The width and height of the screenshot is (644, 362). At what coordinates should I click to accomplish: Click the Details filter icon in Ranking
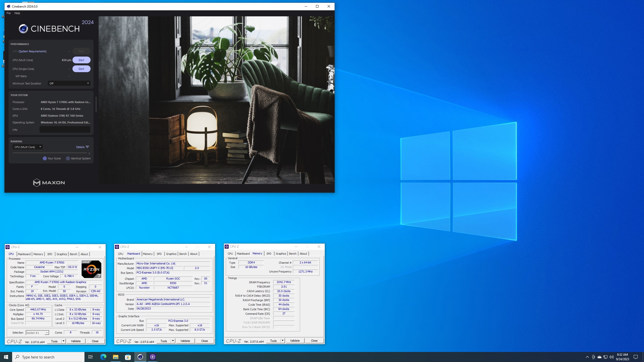(87, 147)
